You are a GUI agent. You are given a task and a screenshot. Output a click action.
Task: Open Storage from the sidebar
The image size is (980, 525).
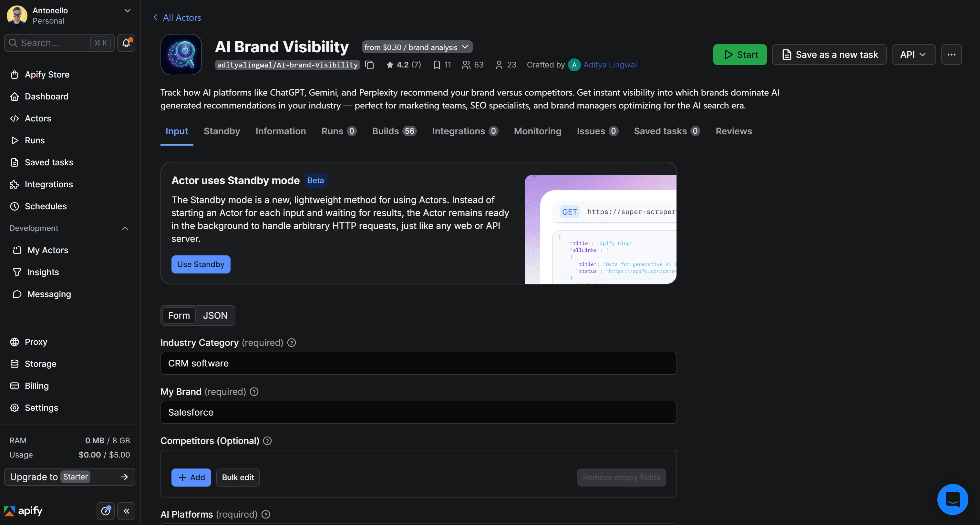[40, 364]
